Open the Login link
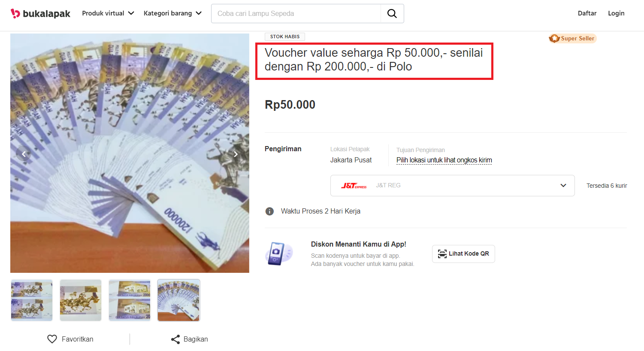Screen dimensions: 644x351 (x=616, y=13)
